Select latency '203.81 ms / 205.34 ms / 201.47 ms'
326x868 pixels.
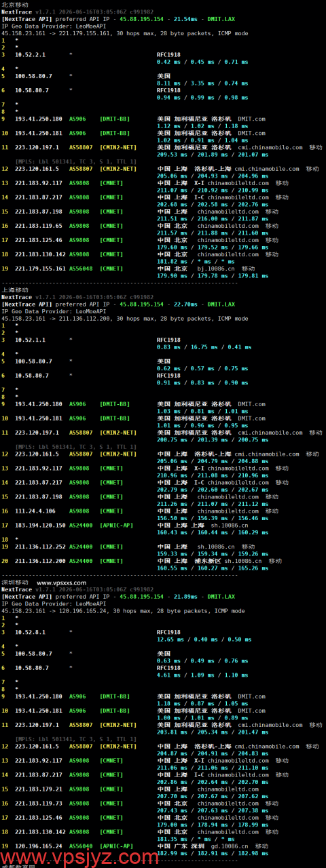[206, 731]
